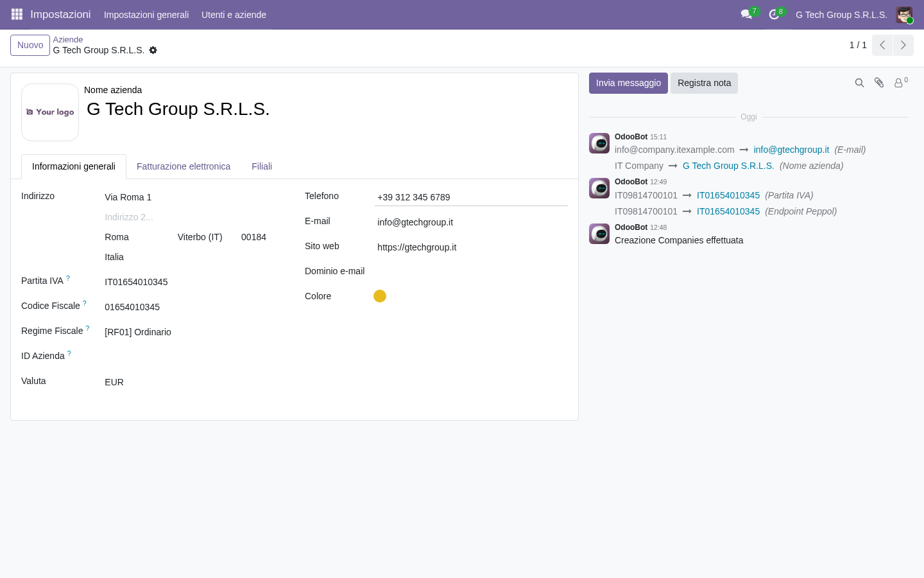Search messages in the chatter
Image resolution: width=924 pixels, height=578 pixels.
point(859,83)
